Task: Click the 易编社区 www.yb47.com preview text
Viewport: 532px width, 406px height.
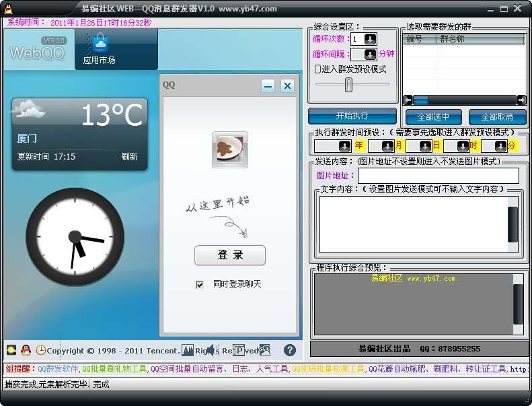Action: pos(413,278)
